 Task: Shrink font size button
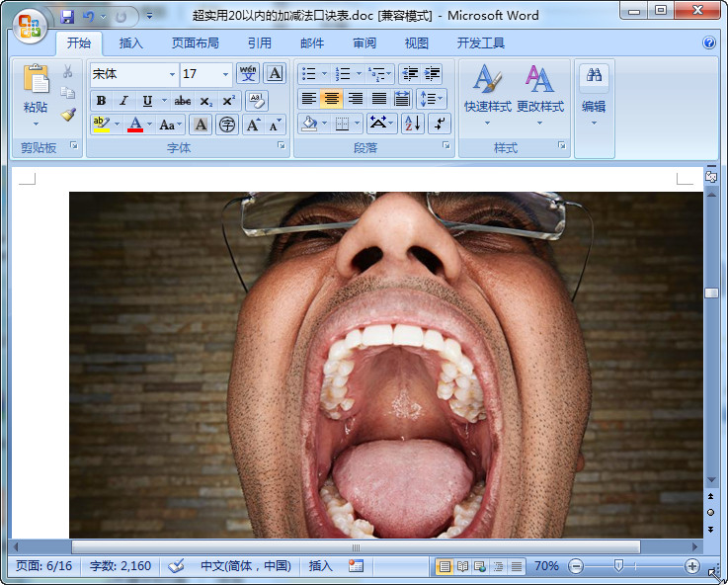pos(276,125)
